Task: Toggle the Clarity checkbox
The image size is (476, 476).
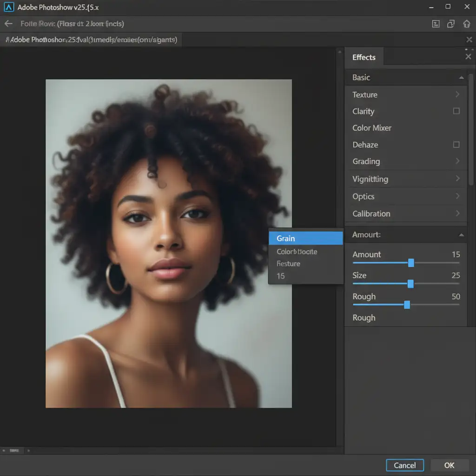Action: click(456, 111)
